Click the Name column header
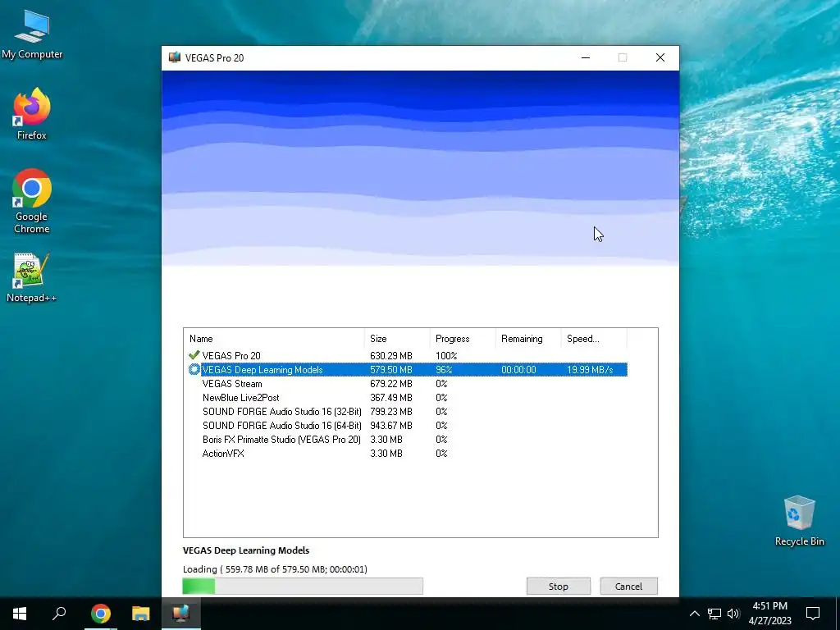 click(274, 339)
